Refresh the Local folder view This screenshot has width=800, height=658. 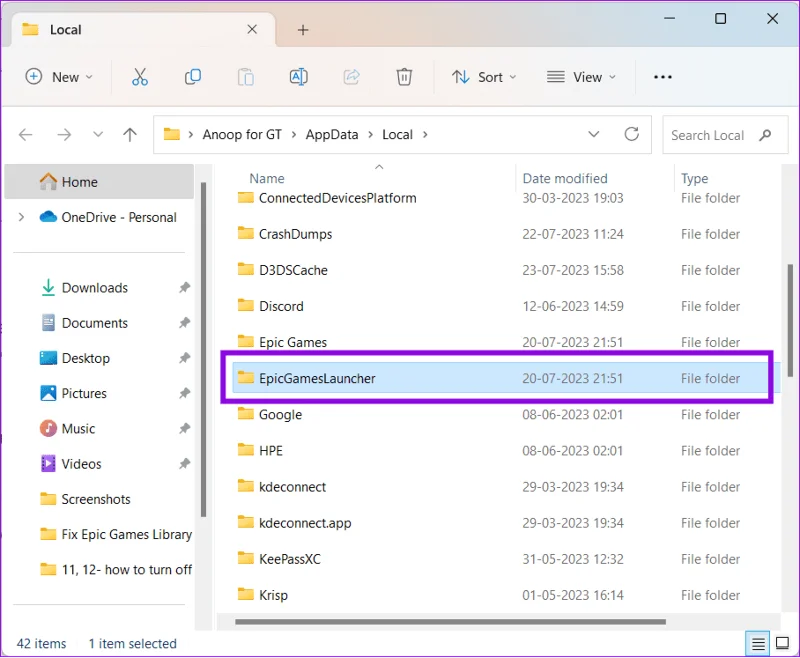632,134
